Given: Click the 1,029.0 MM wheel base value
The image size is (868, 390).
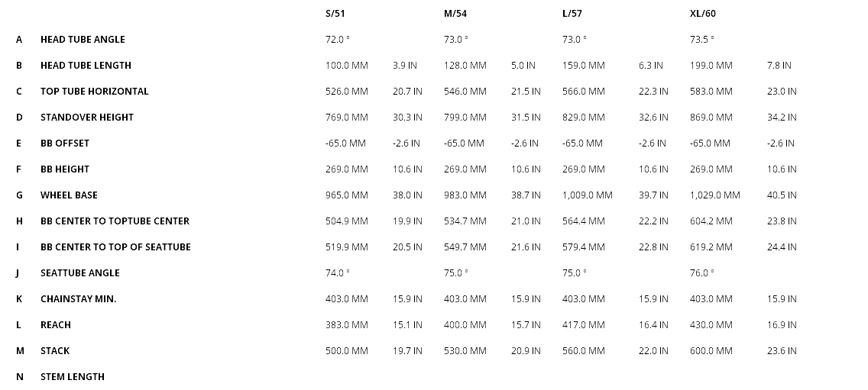Looking at the screenshot, I should pyautogui.click(x=714, y=195).
